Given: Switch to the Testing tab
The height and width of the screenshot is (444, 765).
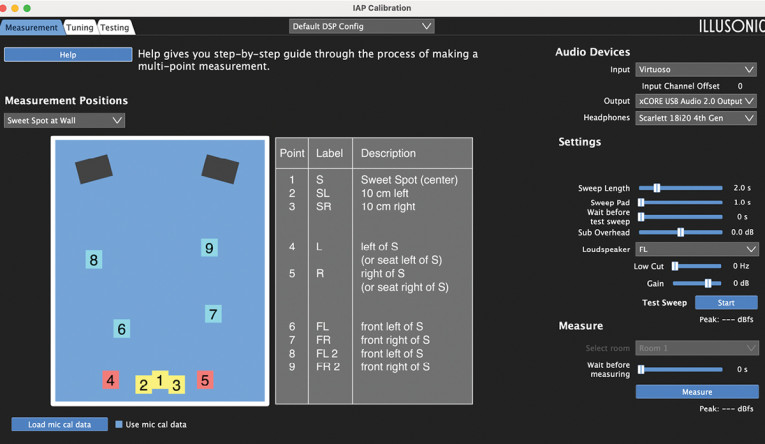Looking at the screenshot, I should pyautogui.click(x=114, y=27).
